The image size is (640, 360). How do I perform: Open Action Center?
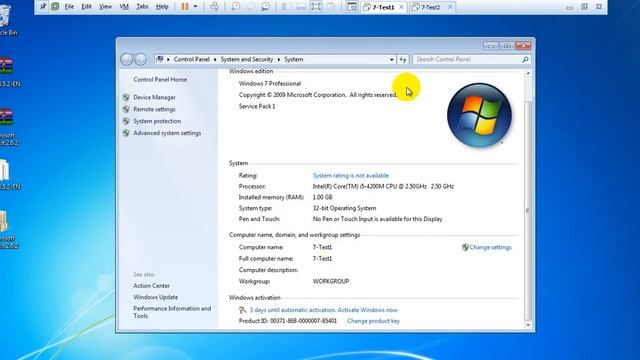click(151, 286)
